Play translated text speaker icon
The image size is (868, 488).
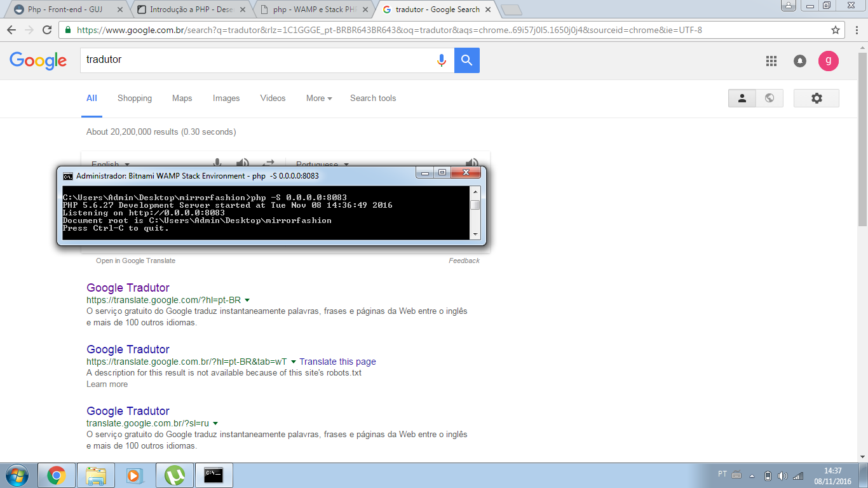coord(471,163)
